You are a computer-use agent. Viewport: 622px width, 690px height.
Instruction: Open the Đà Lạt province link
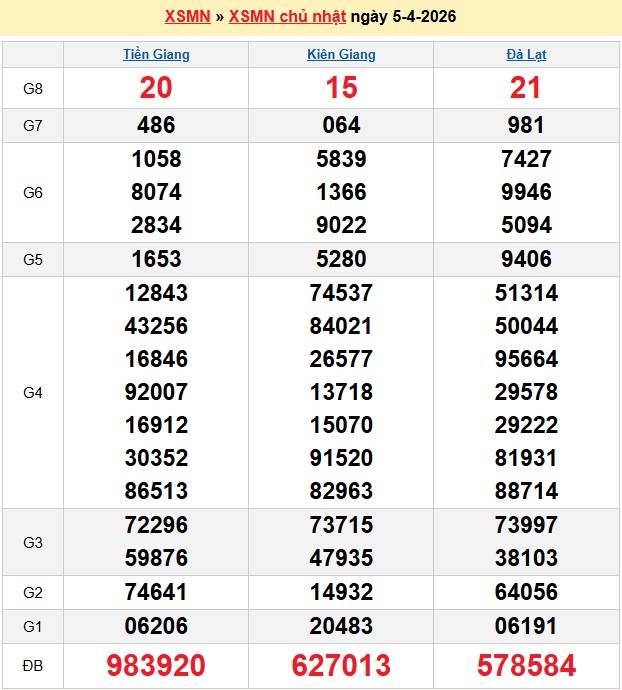pyautogui.click(x=526, y=54)
